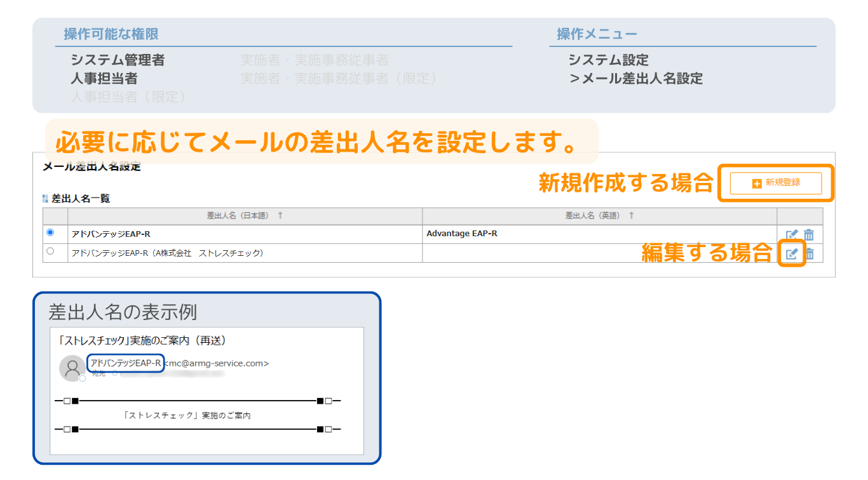Click the sender avatar icon in the email example

pyautogui.click(x=72, y=368)
